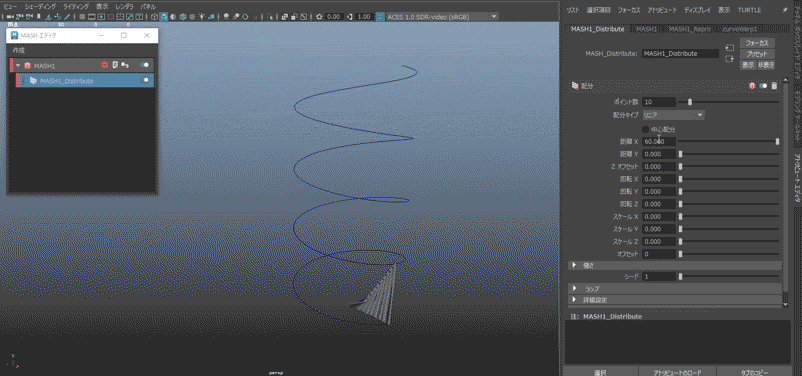The width and height of the screenshot is (802, 376).
Task: Open the 配分タイプ dropdown showing リニア
Action: 673,115
